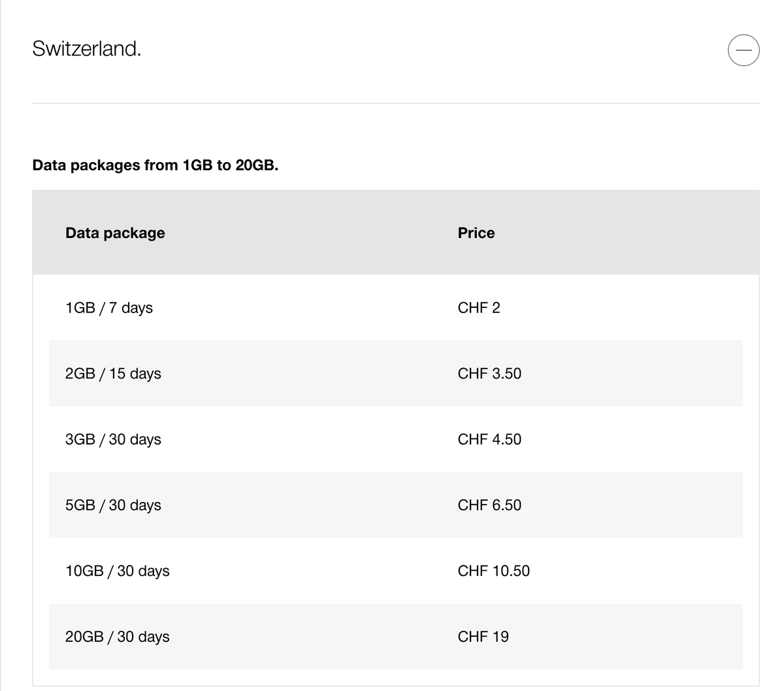
Task: Click the CHF 2 price
Action: click(x=479, y=307)
